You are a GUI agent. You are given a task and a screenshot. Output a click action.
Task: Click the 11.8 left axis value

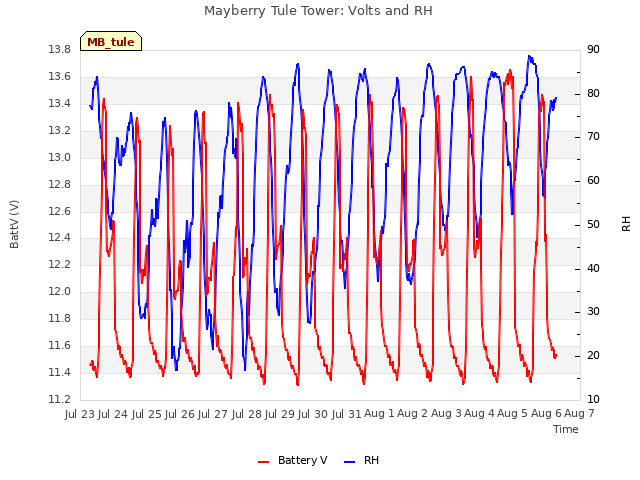tap(60, 318)
